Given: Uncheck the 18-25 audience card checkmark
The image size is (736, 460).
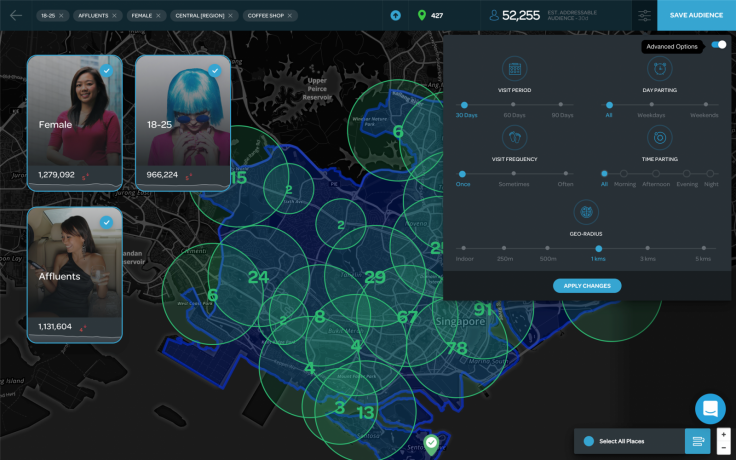Looking at the screenshot, I should pyautogui.click(x=215, y=71).
